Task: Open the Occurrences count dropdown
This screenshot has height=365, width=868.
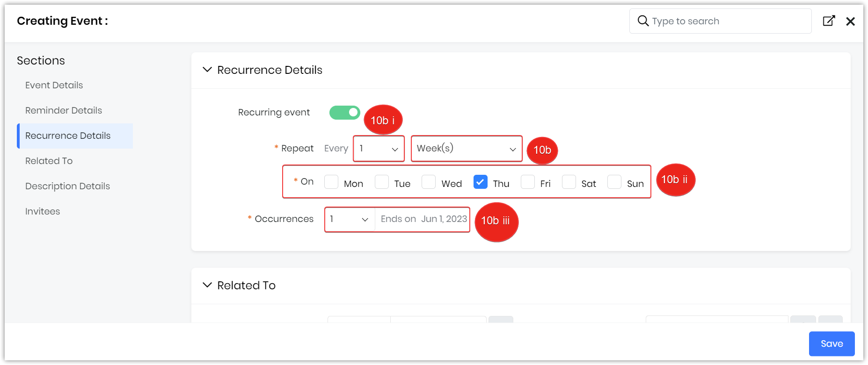Action: [x=350, y=219]
